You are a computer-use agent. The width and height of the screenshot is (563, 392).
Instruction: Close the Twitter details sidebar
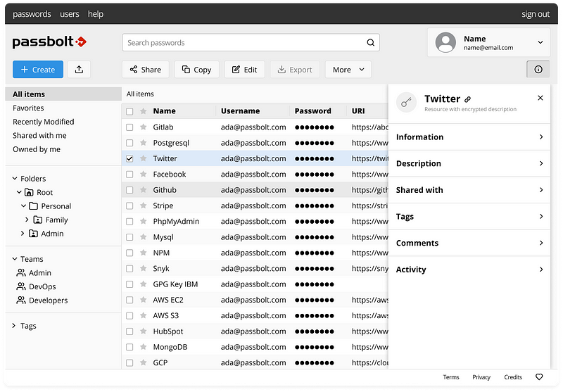tap(540, 98)
